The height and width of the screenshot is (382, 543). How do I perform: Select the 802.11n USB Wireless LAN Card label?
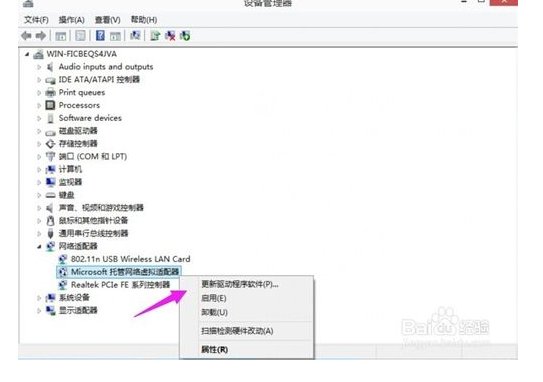[x=131, y=259]
